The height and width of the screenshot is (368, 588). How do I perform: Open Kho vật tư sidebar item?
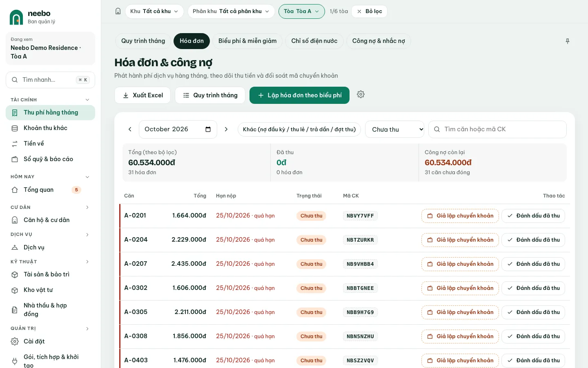point(50,290)
